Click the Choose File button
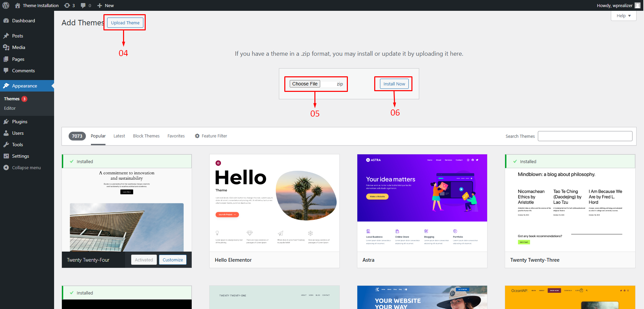Viewport: 644px width, 309px height. 305,84
